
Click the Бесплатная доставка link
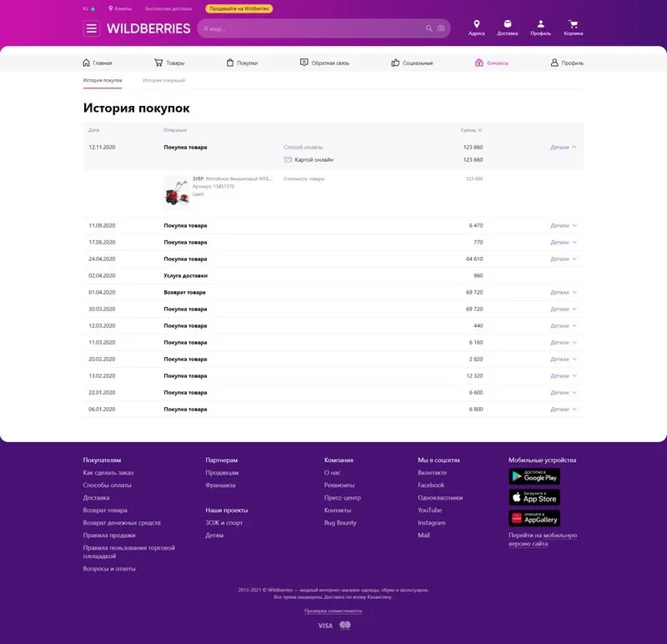point(168,8)
